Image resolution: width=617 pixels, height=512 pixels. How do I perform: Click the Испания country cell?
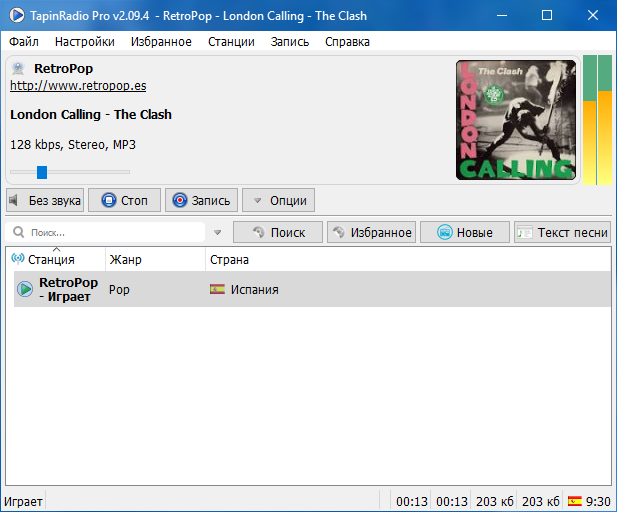pos(254,290)
